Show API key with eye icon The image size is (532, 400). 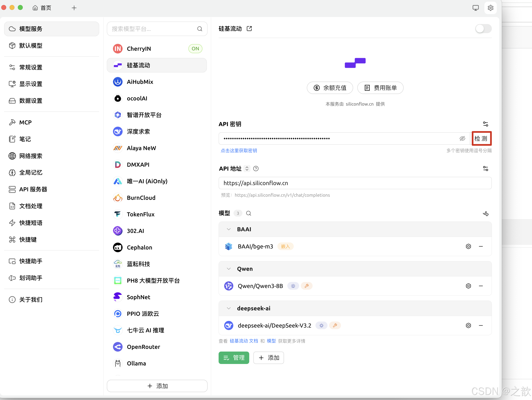(462, 139)
